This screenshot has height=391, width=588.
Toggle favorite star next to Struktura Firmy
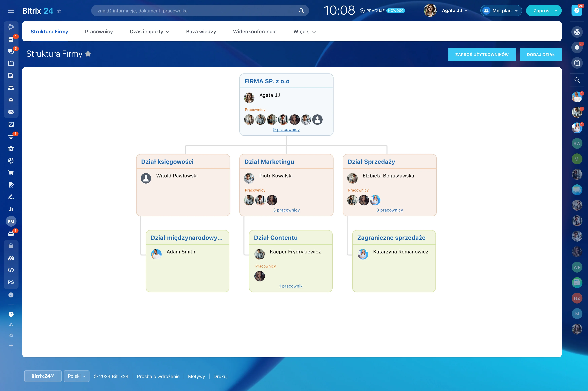click(x=88, y=54)
